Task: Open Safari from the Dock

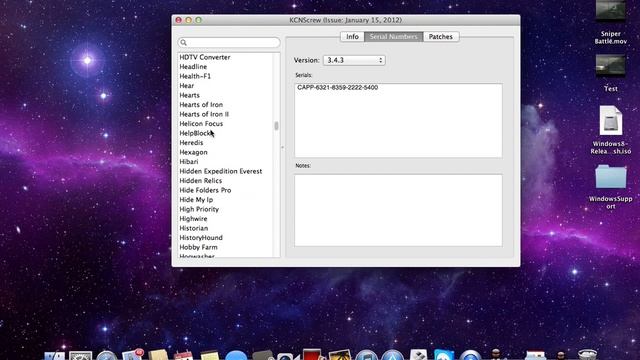Action: (107, 356)
